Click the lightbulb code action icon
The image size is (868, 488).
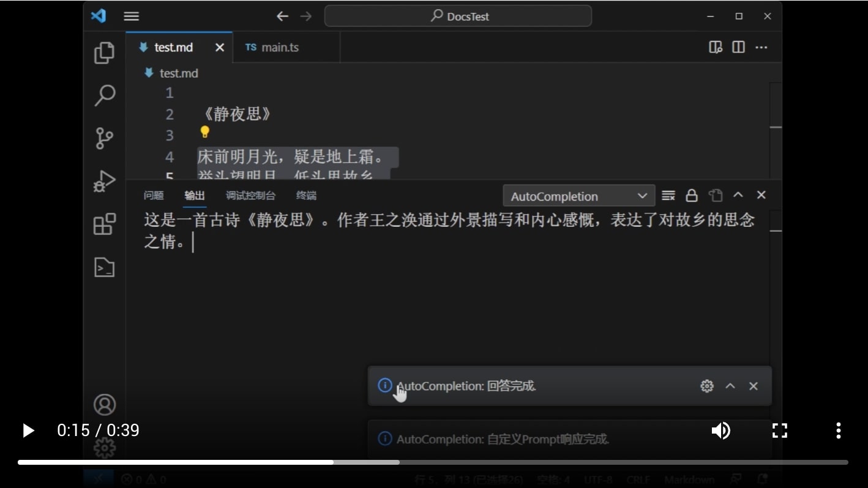[x=204, y=132]
